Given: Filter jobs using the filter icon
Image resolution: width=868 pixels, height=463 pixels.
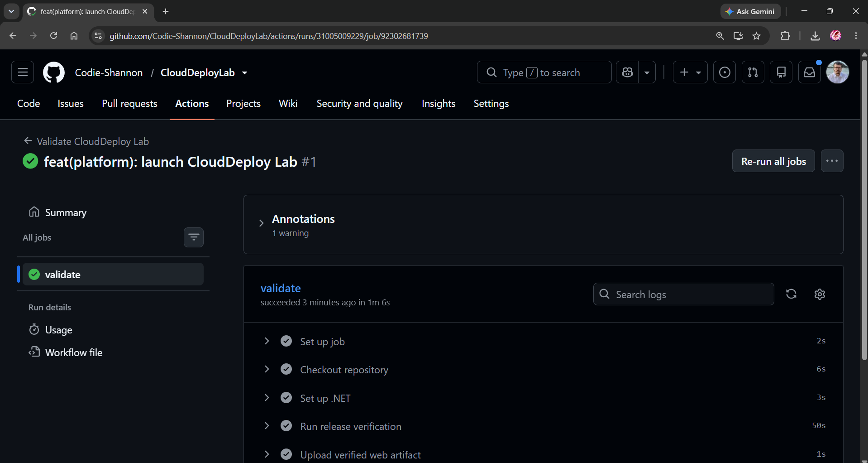Looking at the screenshot, I should 194,237.
